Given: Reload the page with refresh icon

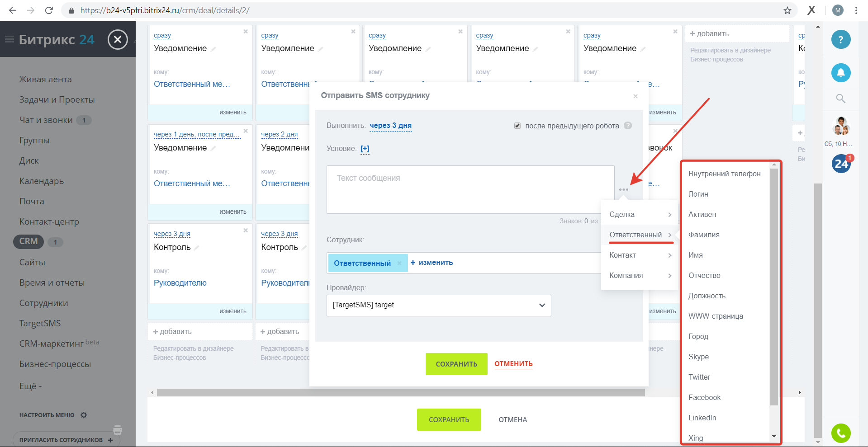Looking at the screenshot, I should [49, 10].
